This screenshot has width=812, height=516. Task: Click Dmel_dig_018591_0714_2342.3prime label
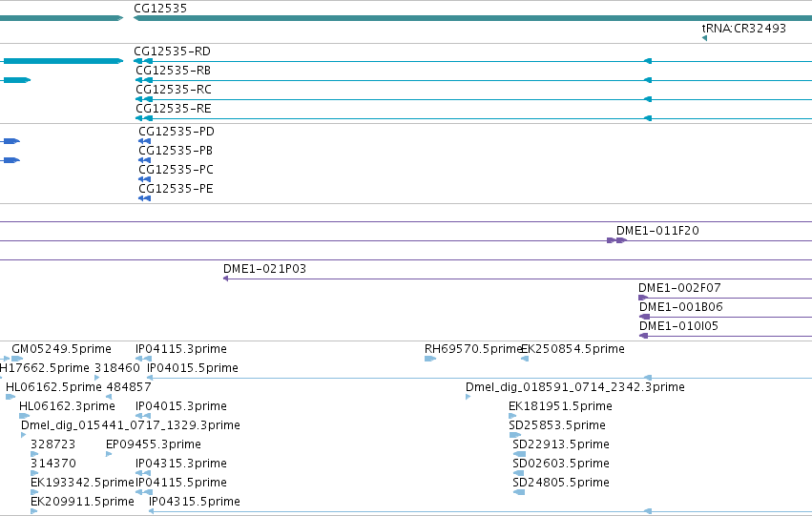[x=574, y=387]
